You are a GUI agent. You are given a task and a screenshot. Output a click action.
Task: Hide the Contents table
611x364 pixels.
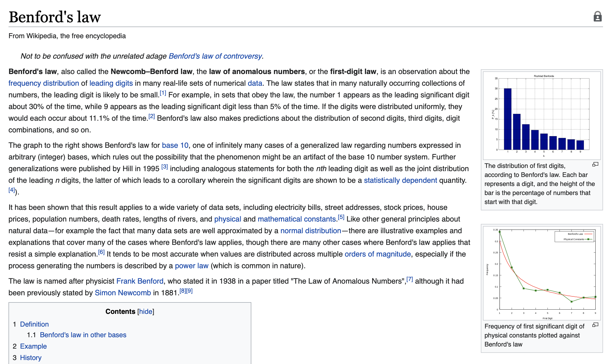pos(146,311)
